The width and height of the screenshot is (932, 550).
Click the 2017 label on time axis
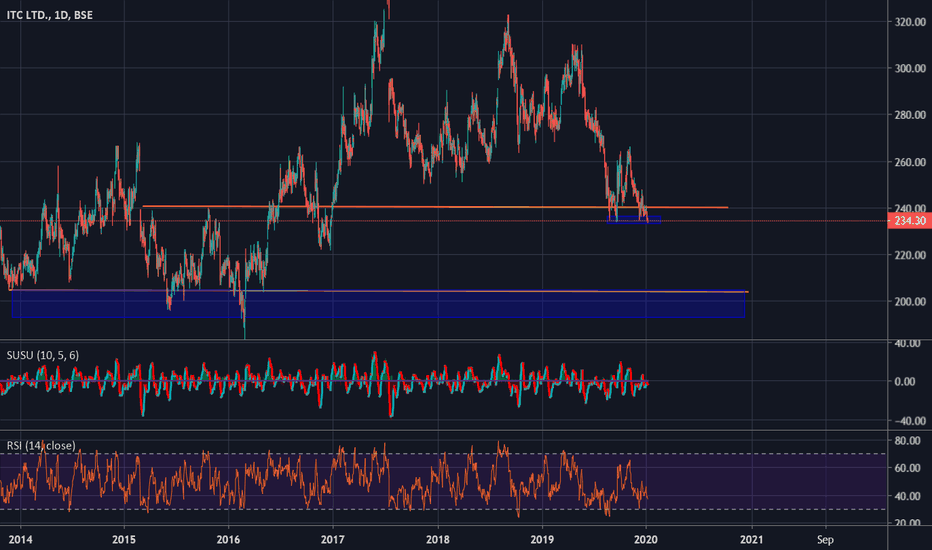pyautogui.click(x=333, y=540)
